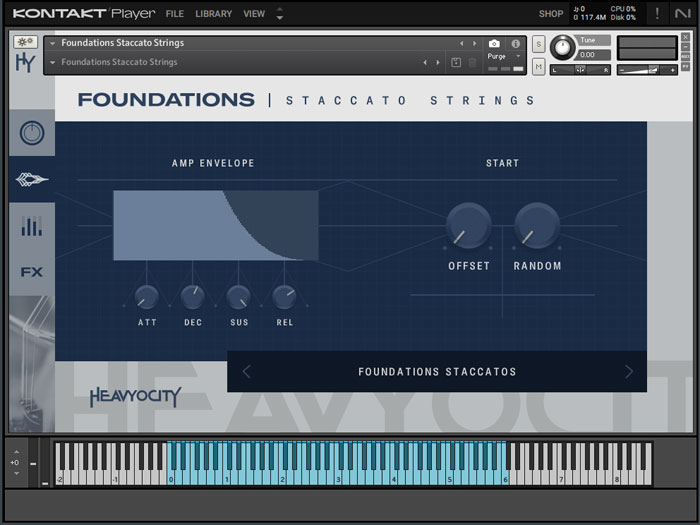This screenshot has width=700, height=525.
Task: Click the exclamation warning icon
Action: point(657,13)
